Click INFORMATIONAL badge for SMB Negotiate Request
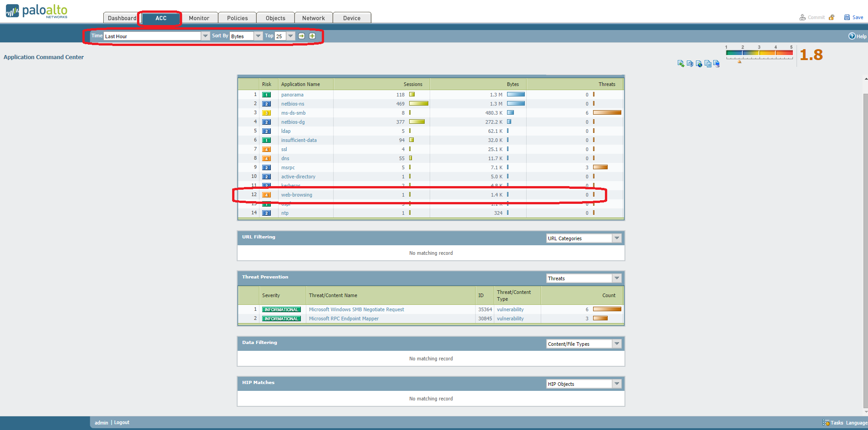This screenshot has height=430, width=868. point(281,309)
